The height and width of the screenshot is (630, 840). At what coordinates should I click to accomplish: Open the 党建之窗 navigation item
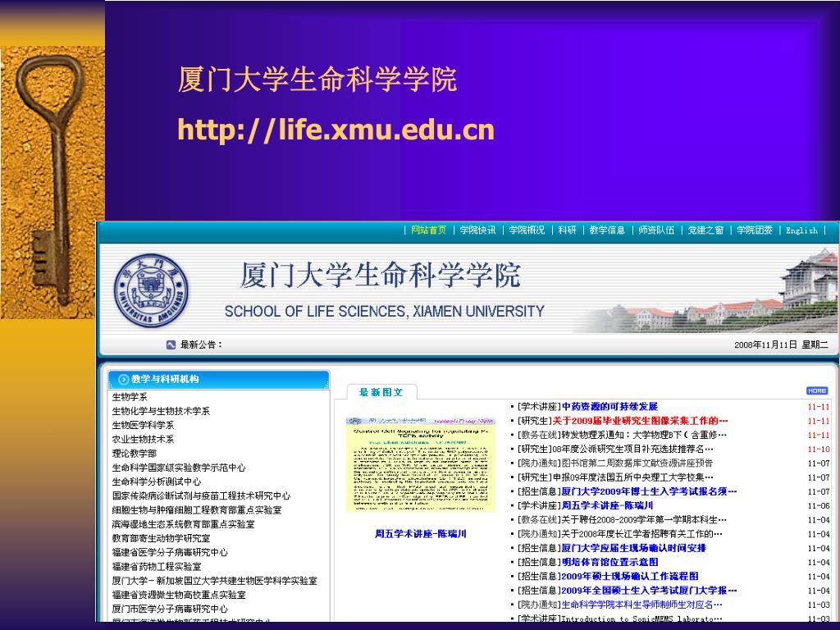[705, 230]
